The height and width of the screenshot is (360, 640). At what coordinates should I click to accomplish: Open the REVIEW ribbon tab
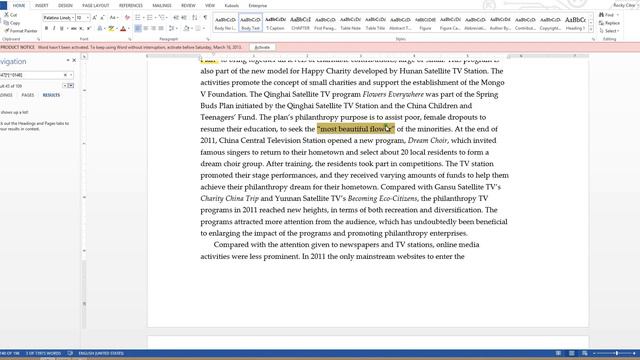[x=188, y=6]
